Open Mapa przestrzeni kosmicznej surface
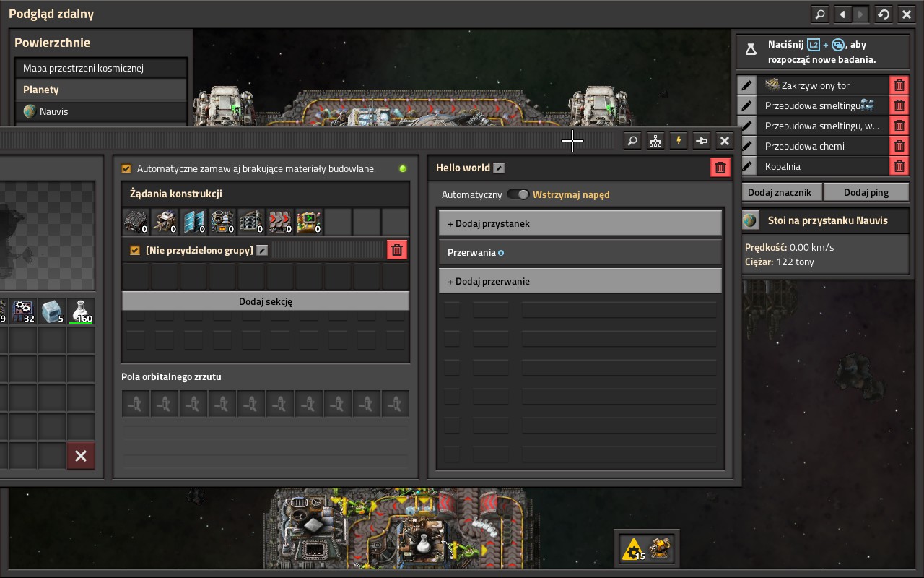 pos(101,68)
